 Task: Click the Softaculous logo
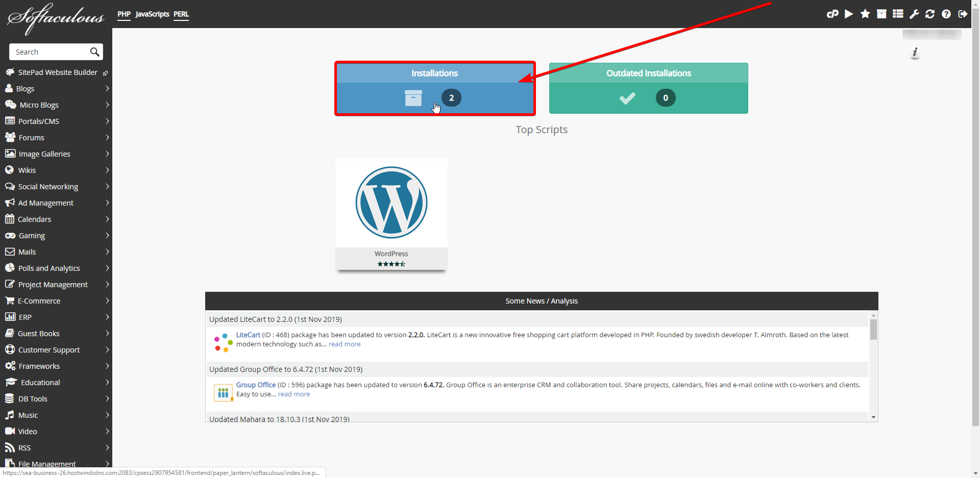[56, 18]
